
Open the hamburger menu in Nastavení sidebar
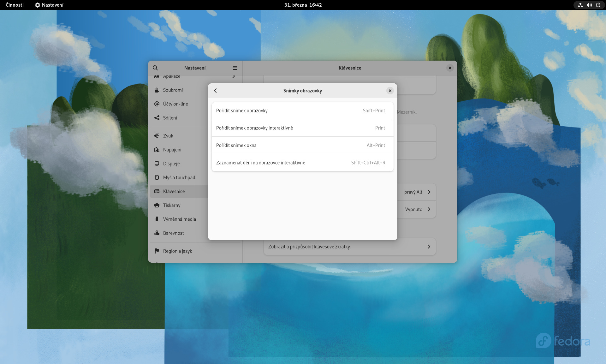[x=235, y=68]
